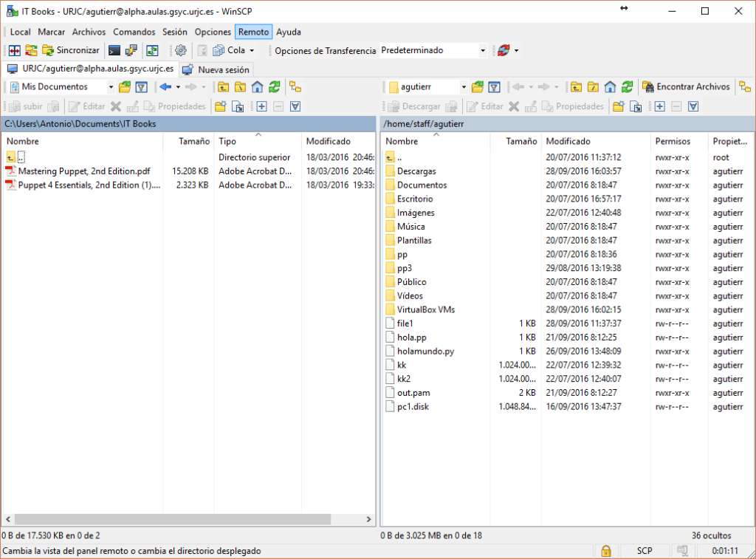The width and height of the screenshot is (756, 559).
Task: Open the Opciones menu
Action: pos(213,32)
